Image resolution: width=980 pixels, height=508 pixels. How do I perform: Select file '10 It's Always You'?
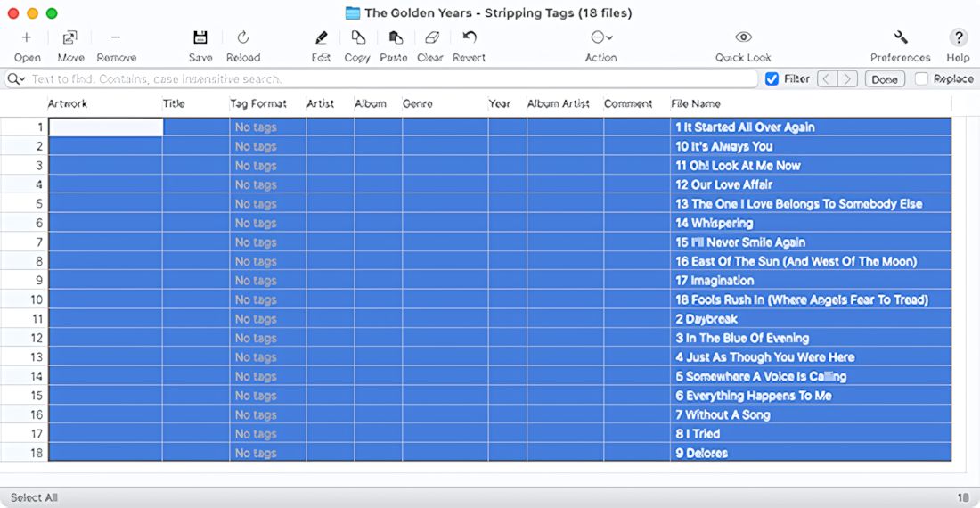click(723, 146)
